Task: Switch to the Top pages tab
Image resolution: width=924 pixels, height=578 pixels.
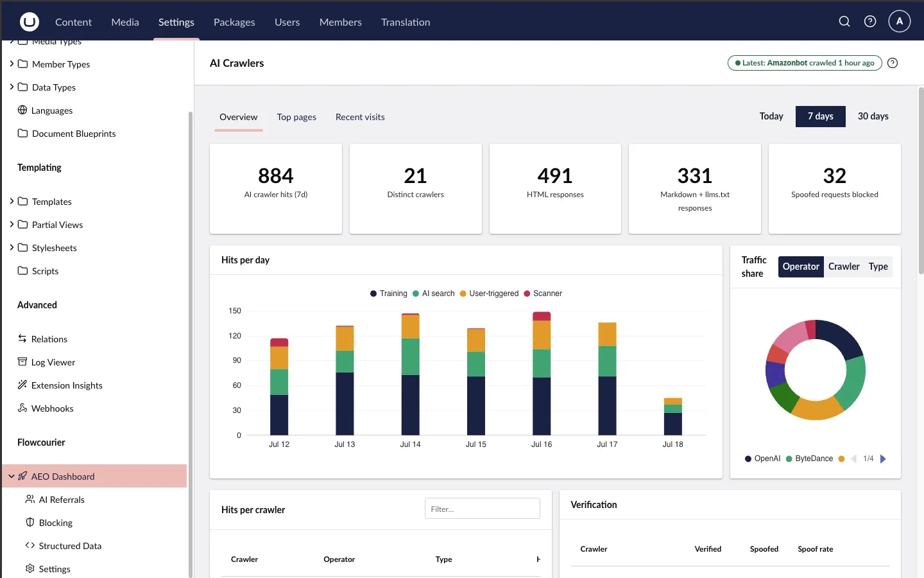Action: [296, 117]
